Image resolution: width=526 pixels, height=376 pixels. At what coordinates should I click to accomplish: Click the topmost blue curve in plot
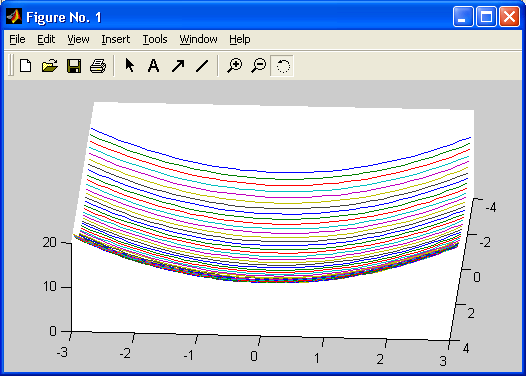[x=281, y=172]
